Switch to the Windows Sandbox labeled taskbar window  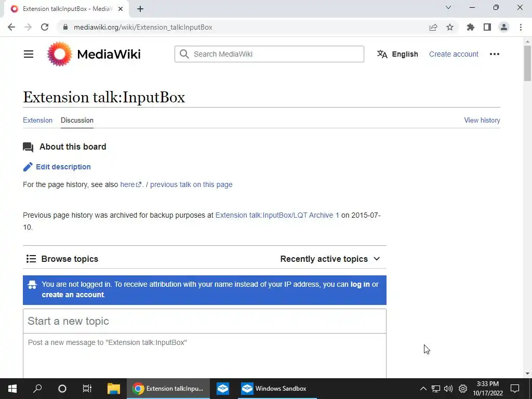point(277,389)
